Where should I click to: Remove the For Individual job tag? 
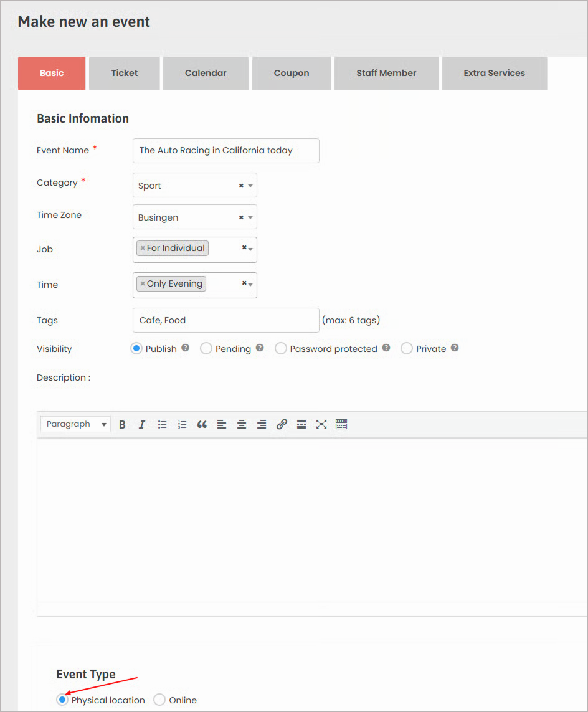pos(143,249)
